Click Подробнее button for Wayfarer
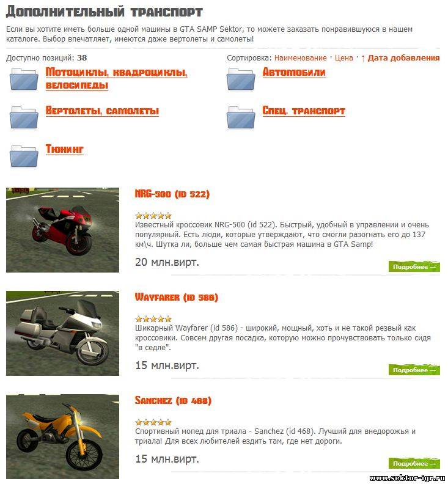Image resolution: width=448 pixels, height=484 pixels. click(x=414, y=370)
